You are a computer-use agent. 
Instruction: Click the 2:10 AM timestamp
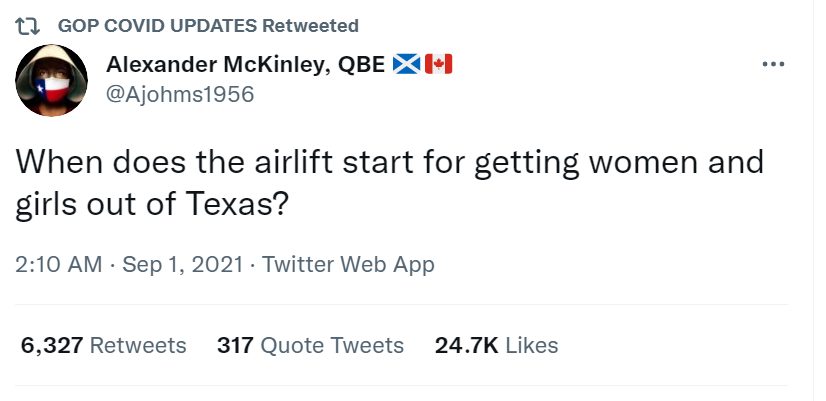point(58,265)
